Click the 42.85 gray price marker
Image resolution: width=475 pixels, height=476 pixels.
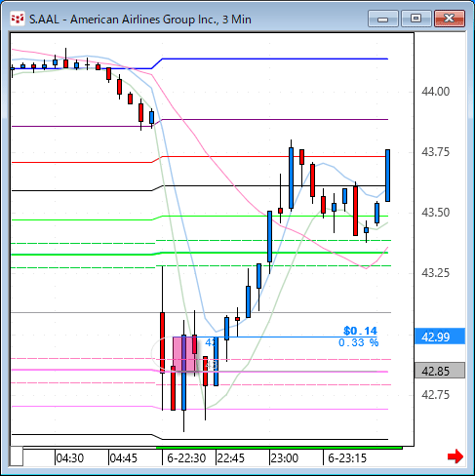click(440, 371)
